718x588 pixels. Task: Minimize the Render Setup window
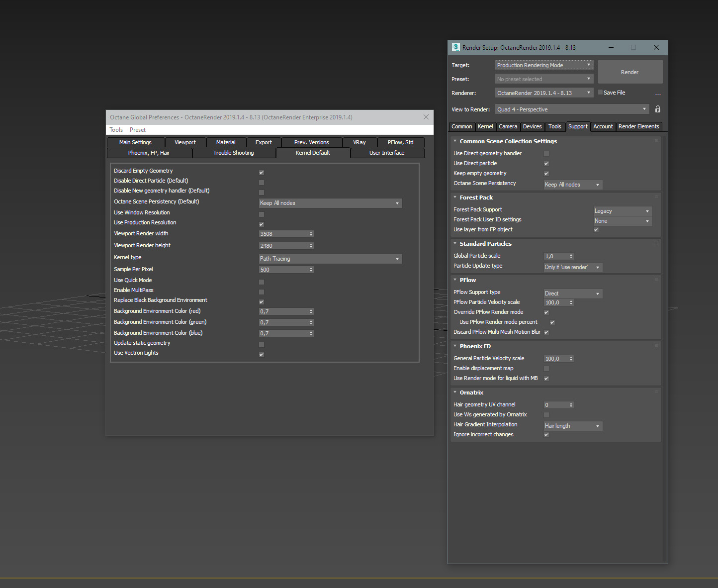coord(611,47)
